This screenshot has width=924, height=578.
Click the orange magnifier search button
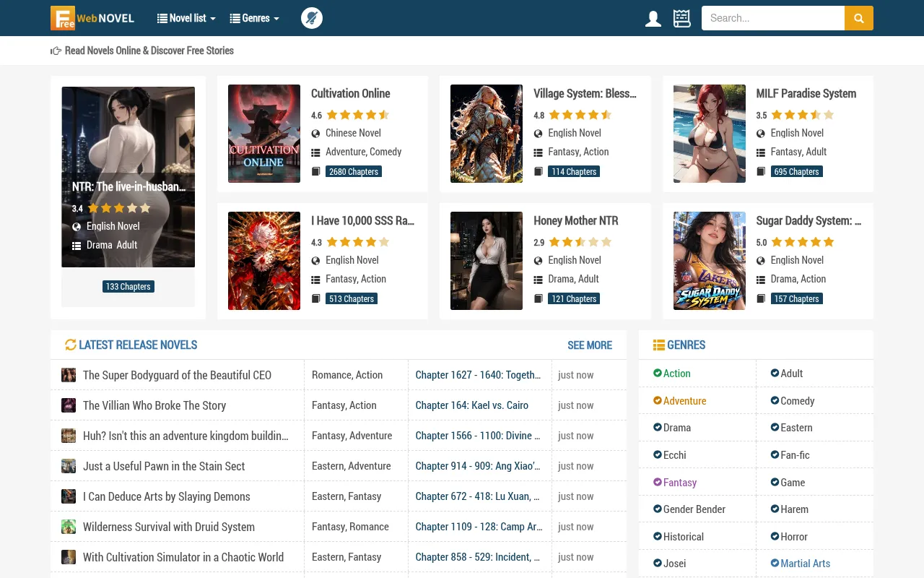pos(859,18)
